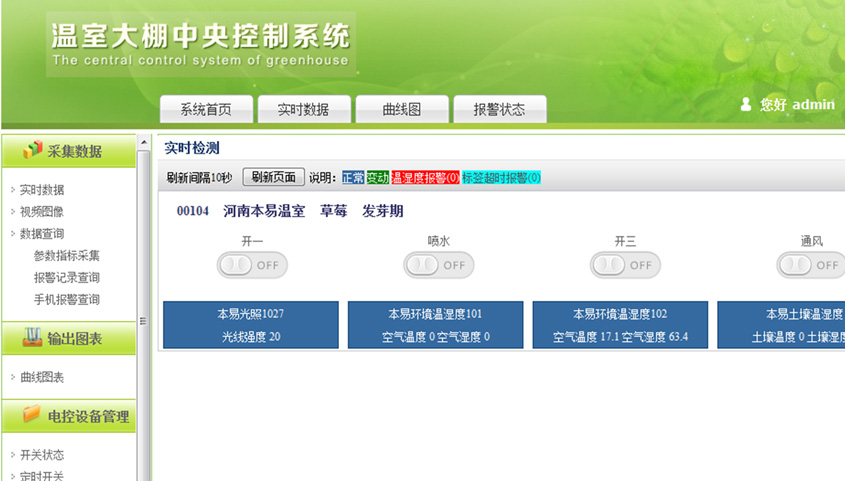Click the 本易环境温湿度102 sensor tile
This screenshot has width=845, height=481.
tap(620, 325)
